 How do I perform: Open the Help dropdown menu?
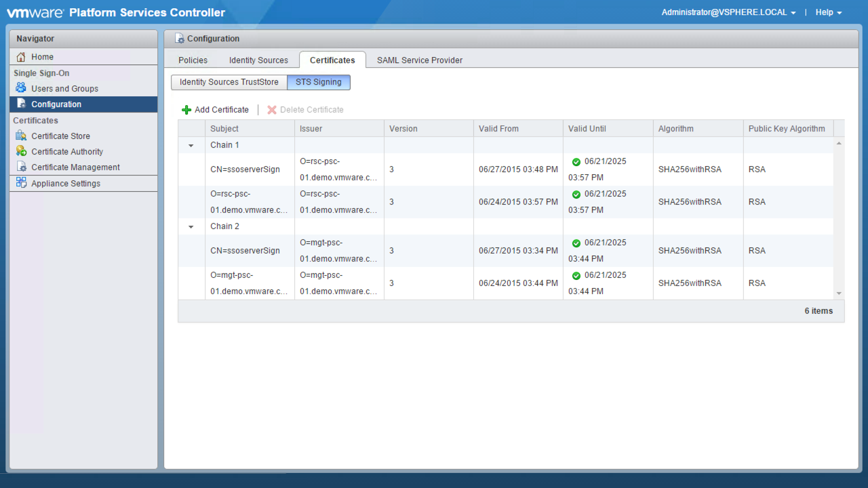pos(828,12)
